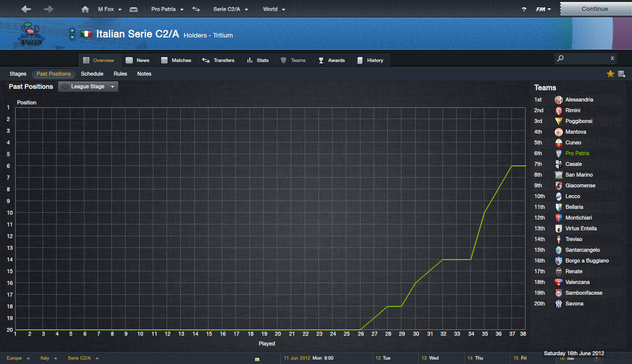Click the Casale club badge icon

coord(559,164)
